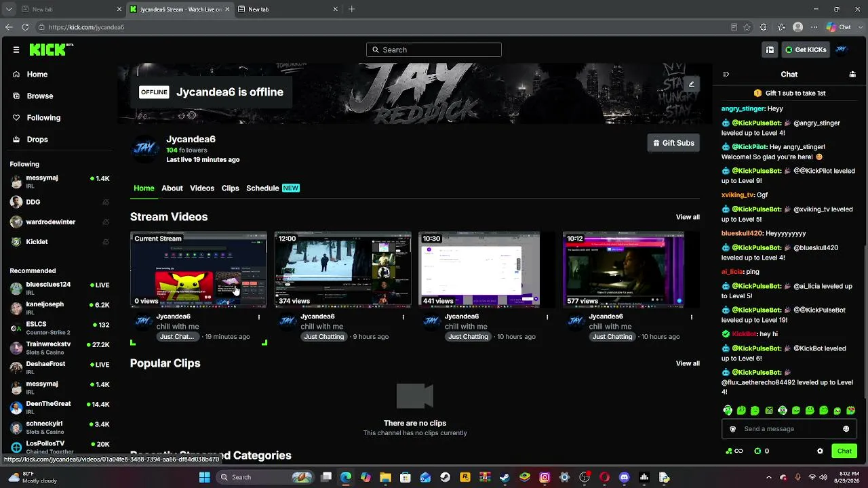This screenshot has height=488, width=868.
Task: Switch to the Videos tab
Action: (202, 188)
